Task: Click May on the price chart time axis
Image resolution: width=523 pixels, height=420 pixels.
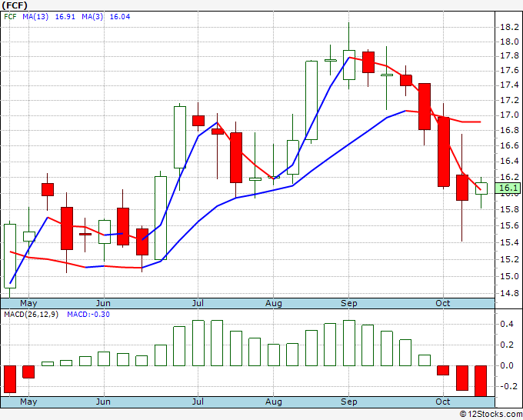Action: [28, 304]
